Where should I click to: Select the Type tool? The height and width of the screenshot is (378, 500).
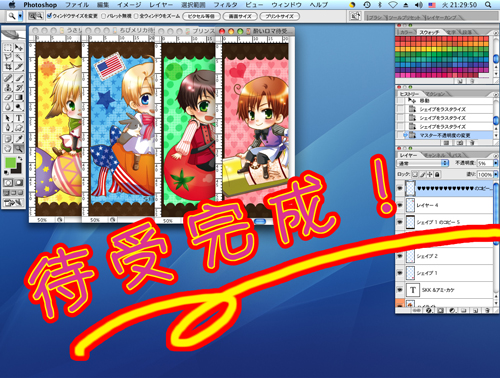[19, 118]
